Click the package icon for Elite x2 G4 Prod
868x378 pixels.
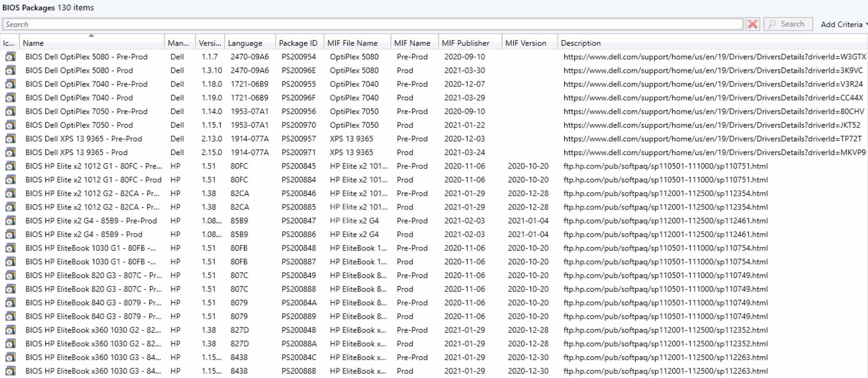pos(11,234)
